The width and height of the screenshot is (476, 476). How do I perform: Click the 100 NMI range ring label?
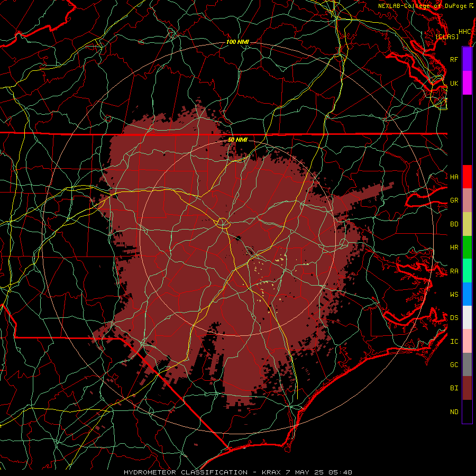click(237, 42)
